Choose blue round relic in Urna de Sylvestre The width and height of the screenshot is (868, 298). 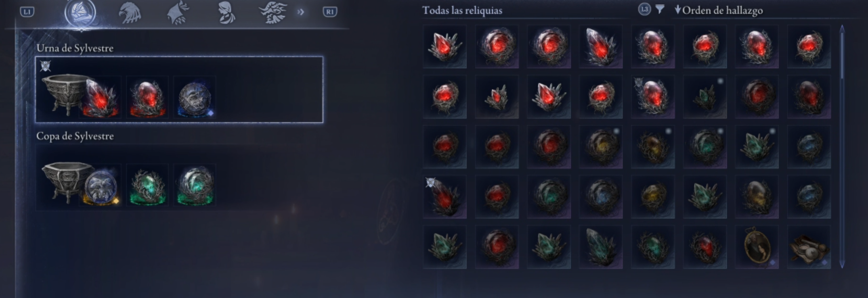pyautogui.click(x=195, y=97)
